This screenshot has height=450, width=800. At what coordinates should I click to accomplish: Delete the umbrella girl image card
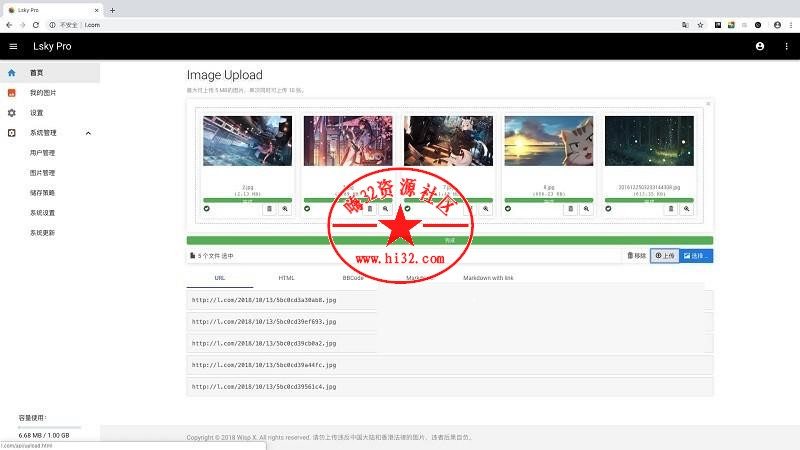370,209
